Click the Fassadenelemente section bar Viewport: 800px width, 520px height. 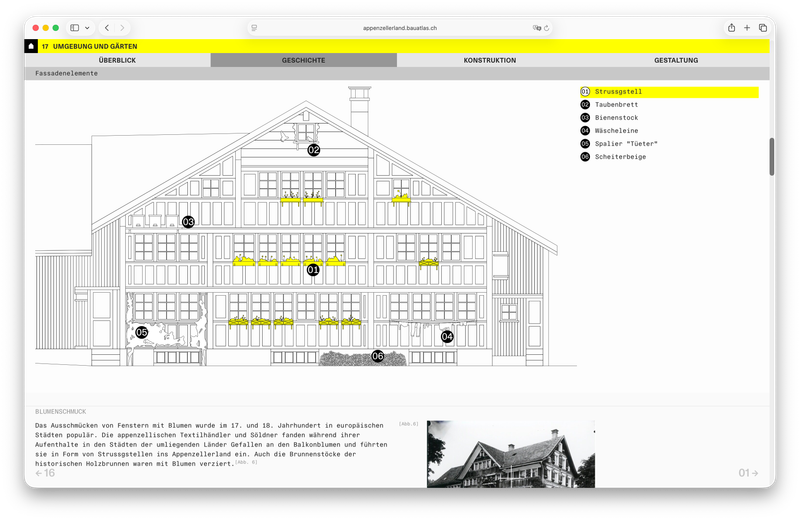(x=397, y=73)
